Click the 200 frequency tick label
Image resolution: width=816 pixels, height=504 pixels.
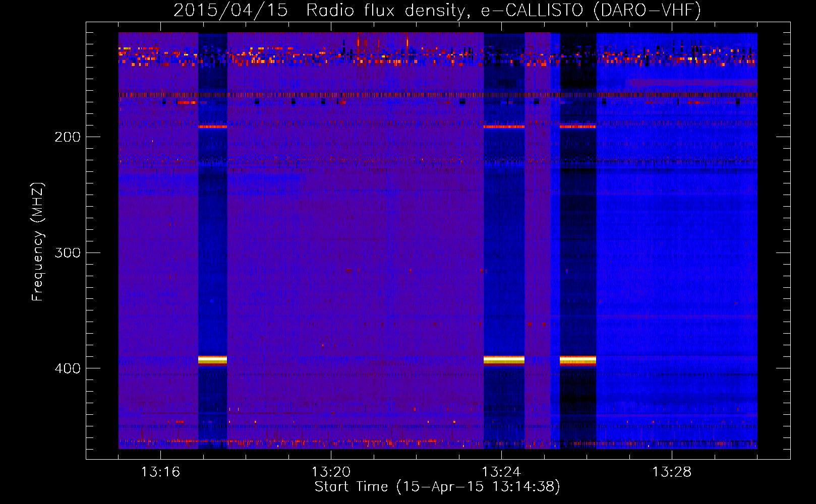[68, 137]
